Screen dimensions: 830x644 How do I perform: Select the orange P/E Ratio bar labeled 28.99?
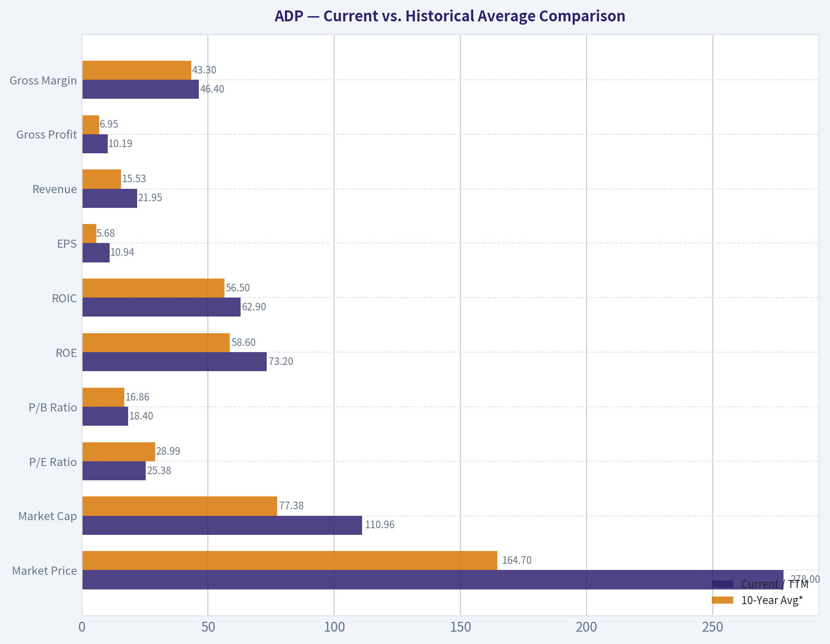(119, 452)
